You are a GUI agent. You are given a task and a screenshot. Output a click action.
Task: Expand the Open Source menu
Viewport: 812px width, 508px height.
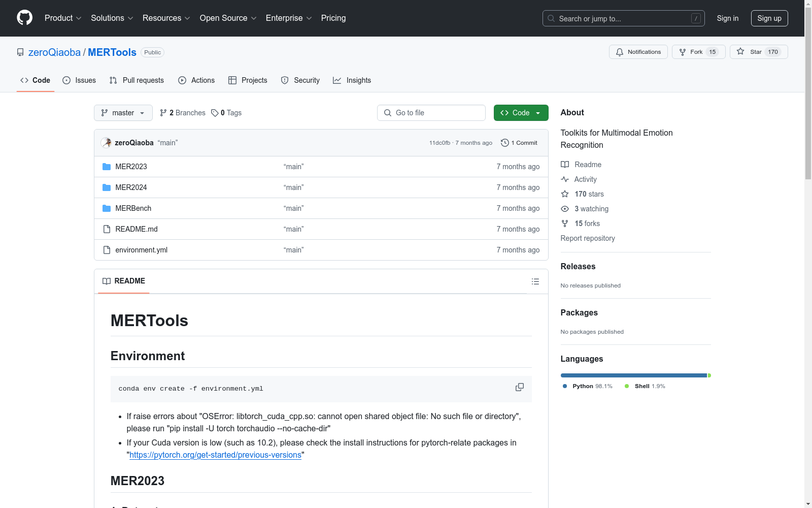point(228,18)
